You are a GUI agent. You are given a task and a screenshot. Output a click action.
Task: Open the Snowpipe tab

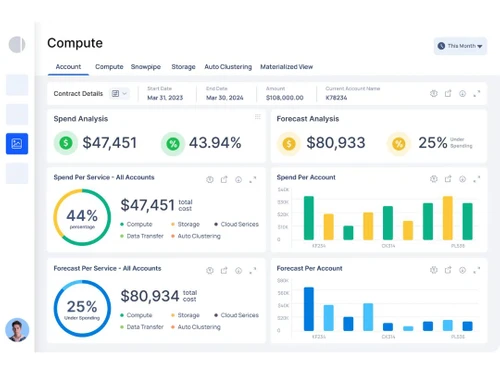(x=146, y=67)
